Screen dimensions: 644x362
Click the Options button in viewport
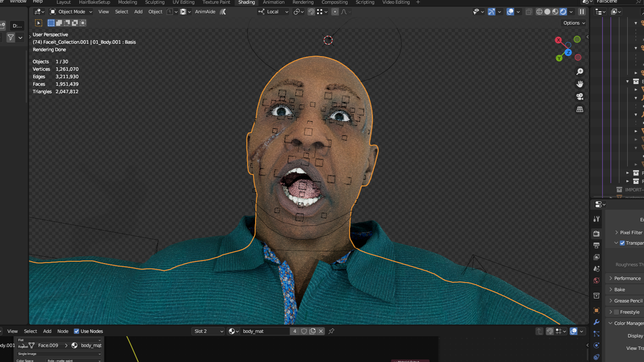click(x=574, y=23)
